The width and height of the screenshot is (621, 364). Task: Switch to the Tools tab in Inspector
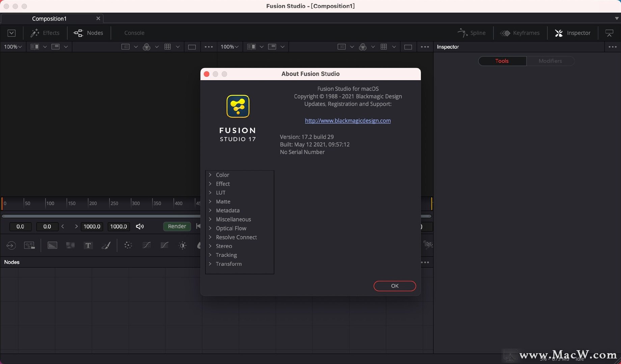pos(502,61)
